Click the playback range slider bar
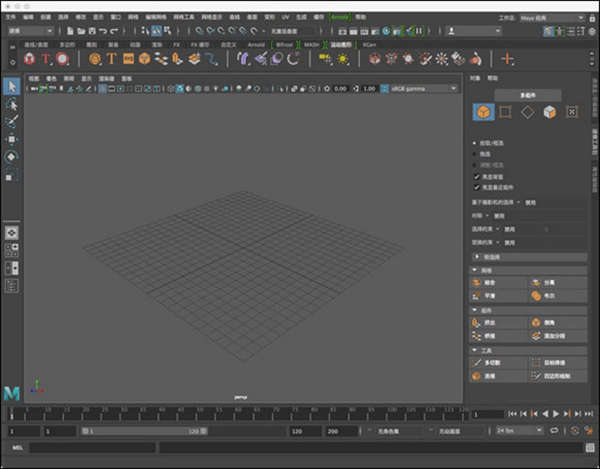This screenshot has width=600, height=469. coord(145,431)
